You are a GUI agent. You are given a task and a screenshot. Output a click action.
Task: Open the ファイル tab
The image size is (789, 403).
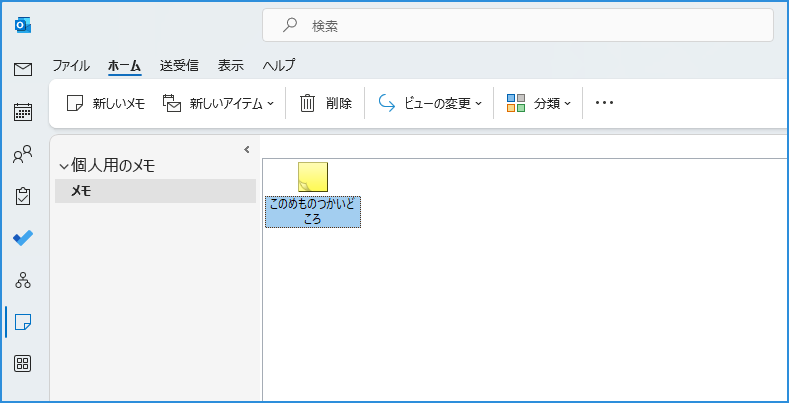71,65
